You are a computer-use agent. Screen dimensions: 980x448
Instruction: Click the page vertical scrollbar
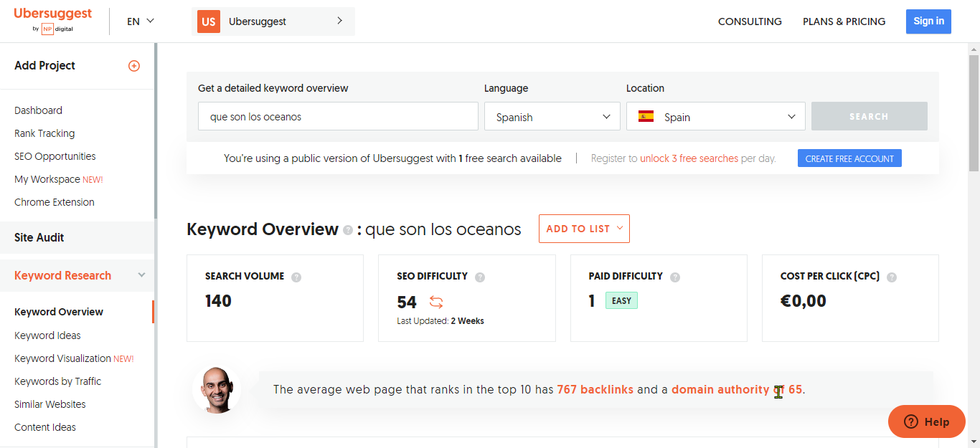[974, 113]
